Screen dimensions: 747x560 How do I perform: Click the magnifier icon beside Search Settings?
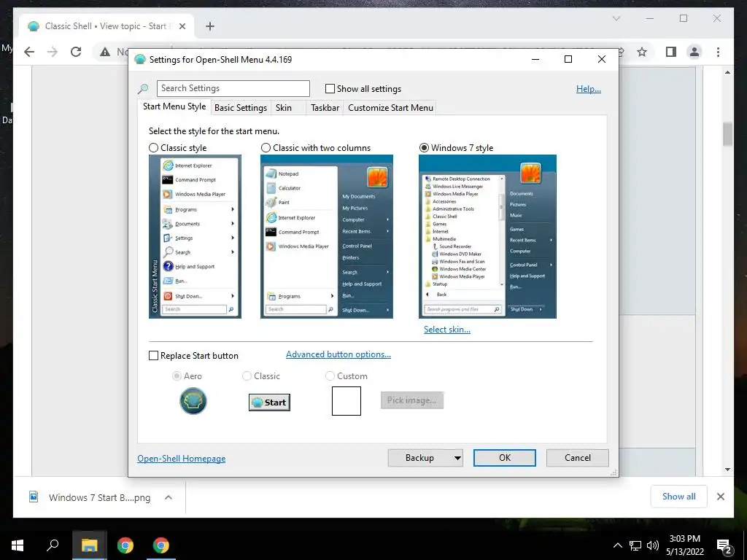coord(143,88)
